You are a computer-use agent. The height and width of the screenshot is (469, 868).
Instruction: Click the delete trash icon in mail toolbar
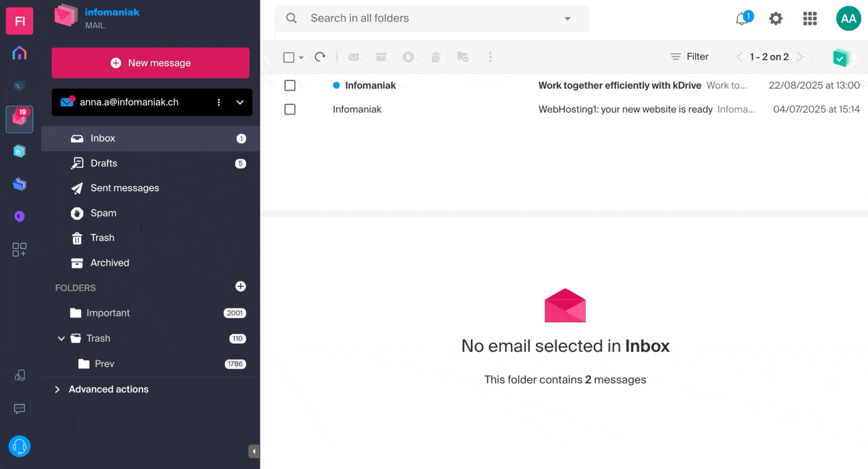[x=435, y=57]
